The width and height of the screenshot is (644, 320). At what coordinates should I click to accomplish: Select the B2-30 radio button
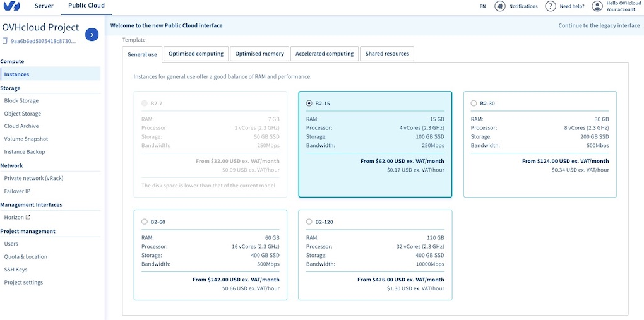[x=474, y=104]
